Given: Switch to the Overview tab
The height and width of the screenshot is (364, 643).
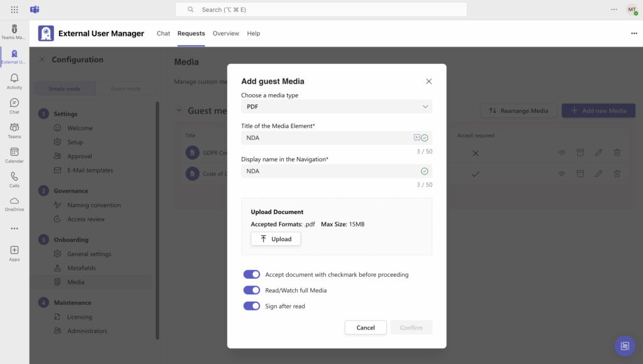Looking at the screenshot, I should (x=225, y=33).
